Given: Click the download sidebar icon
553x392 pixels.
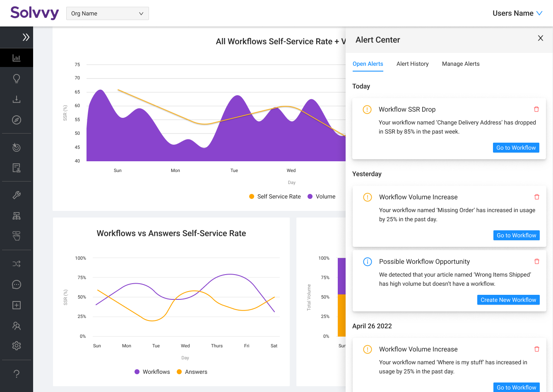Looking at the screenshot, I should coord(17,99).
